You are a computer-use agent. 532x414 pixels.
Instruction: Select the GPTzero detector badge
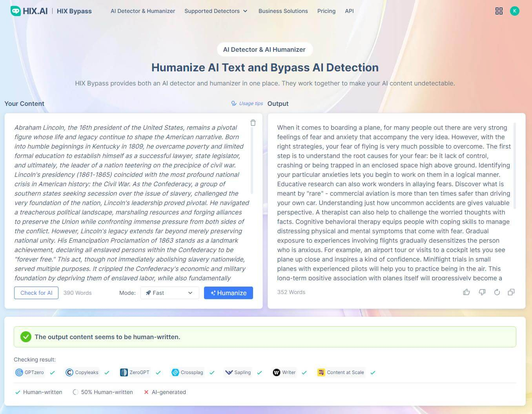coord(30,372)
